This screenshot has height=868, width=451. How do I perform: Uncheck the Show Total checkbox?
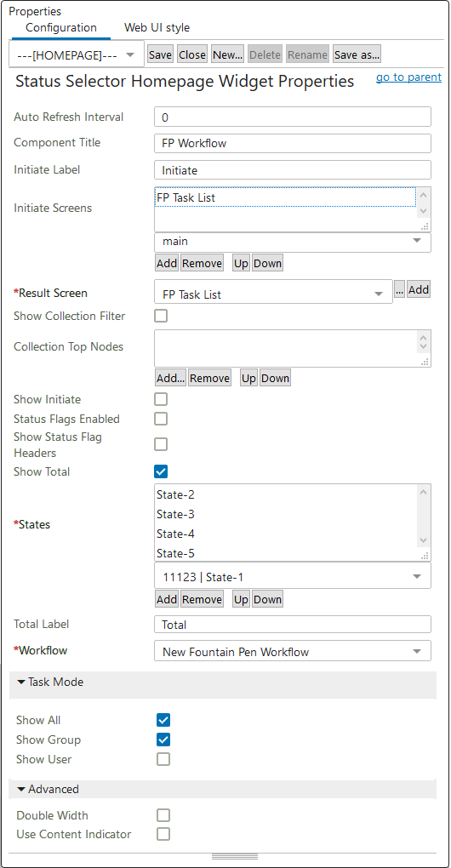161,471
